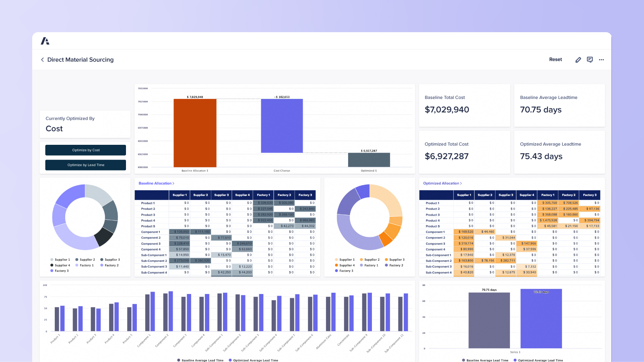Select the orange Baseline Allocation bar
The height and width of the screenshot is (362, 644).
[195, 134]
